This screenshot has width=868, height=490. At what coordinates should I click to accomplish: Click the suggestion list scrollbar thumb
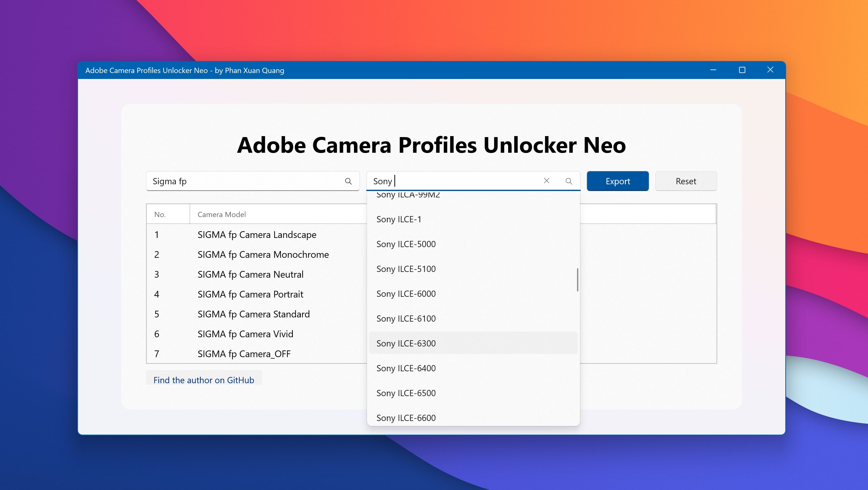[577, 280]
